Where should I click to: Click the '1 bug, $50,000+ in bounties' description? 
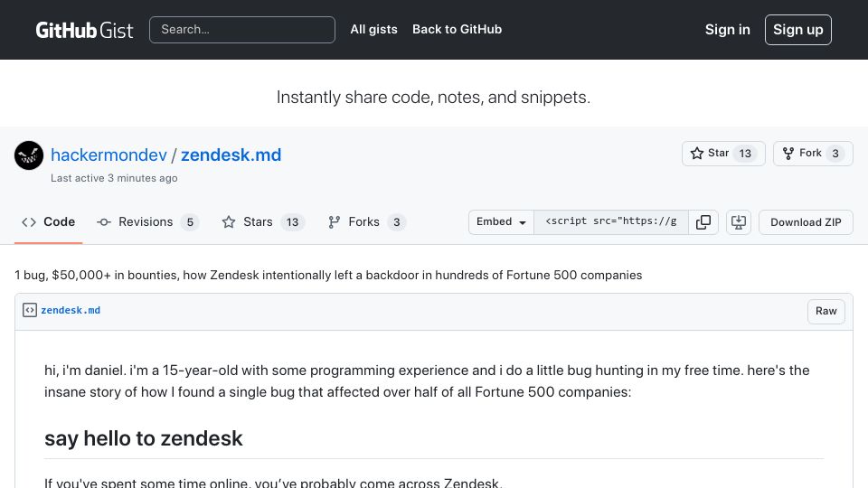click(328, 275)
